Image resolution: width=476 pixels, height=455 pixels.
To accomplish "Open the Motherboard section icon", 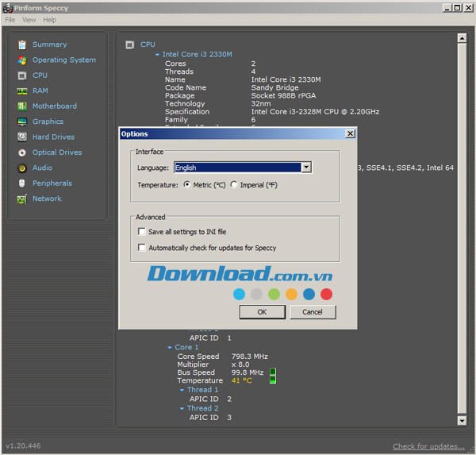I will point(21,106).
